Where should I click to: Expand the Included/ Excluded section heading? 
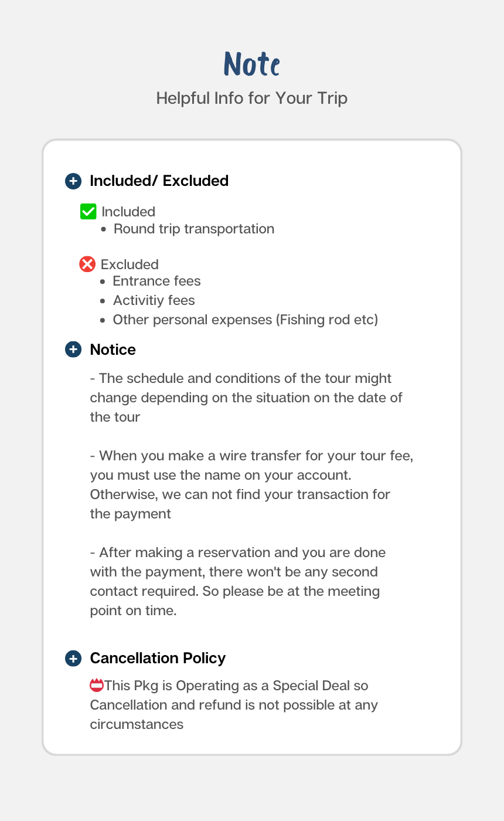[x=159, y=181]
